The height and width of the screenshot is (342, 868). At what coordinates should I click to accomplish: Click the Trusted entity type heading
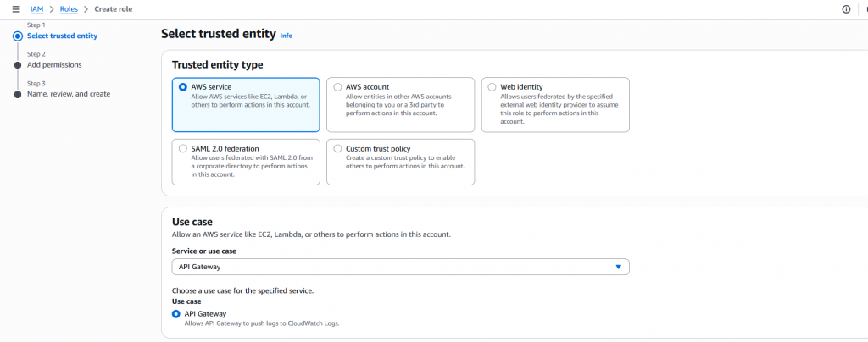pyautogui.click(x=218, y=64)
